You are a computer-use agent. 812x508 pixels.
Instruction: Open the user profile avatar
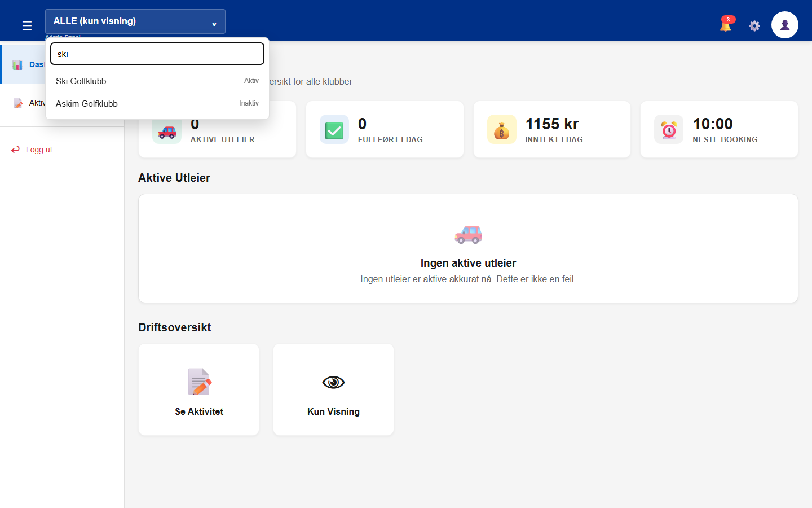pyautogui.click(x=785, y=25)
